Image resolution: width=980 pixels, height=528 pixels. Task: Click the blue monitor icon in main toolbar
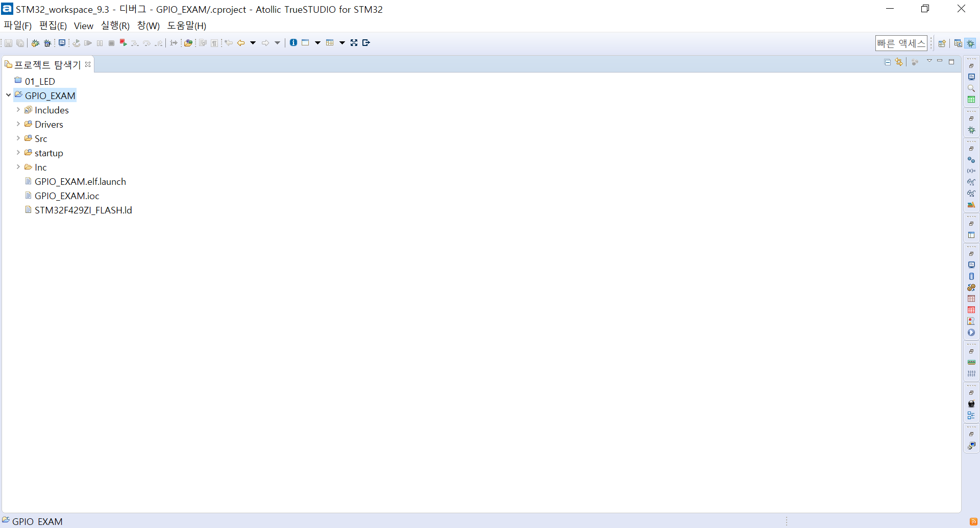[62, 43]
